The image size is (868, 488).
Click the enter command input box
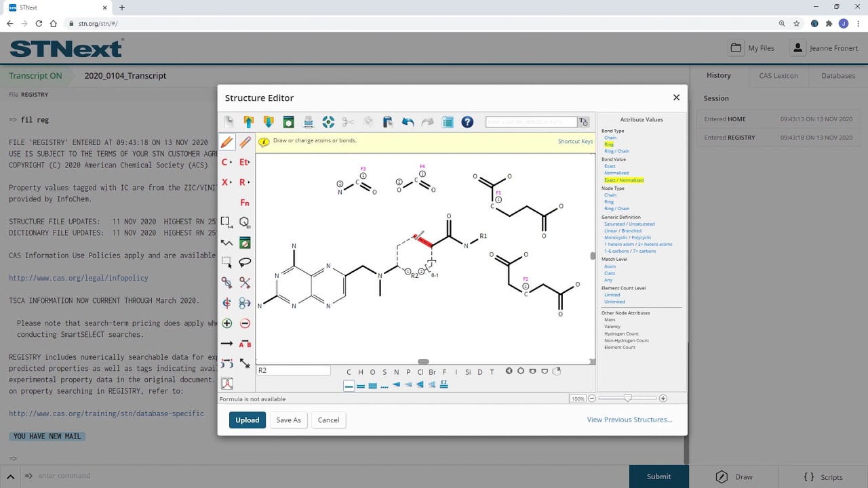pyautogui.click(x=325, y=476)
